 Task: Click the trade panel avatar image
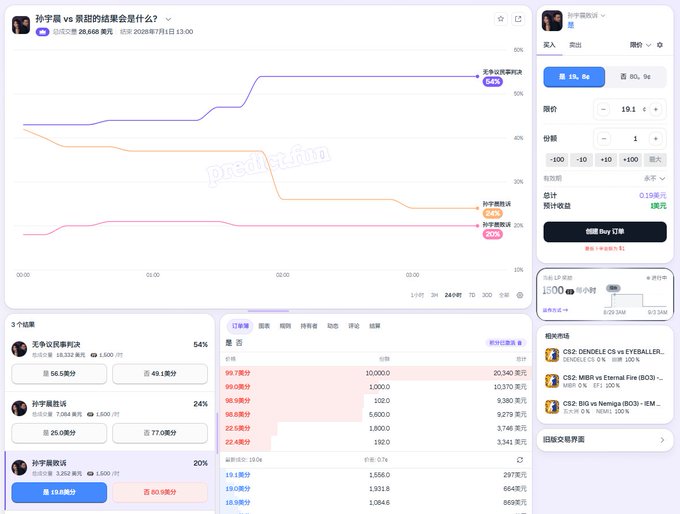tap(552, 20)
